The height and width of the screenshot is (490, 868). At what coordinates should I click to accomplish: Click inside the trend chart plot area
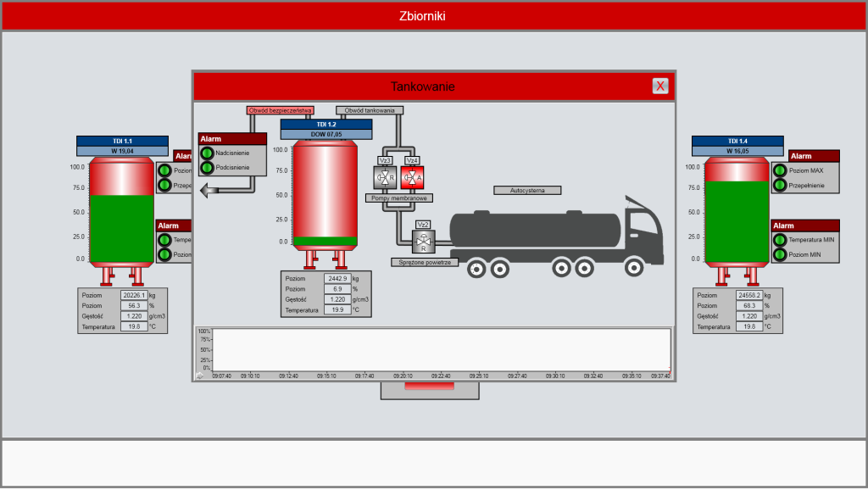pyautogui.click(x=441, y=350)
